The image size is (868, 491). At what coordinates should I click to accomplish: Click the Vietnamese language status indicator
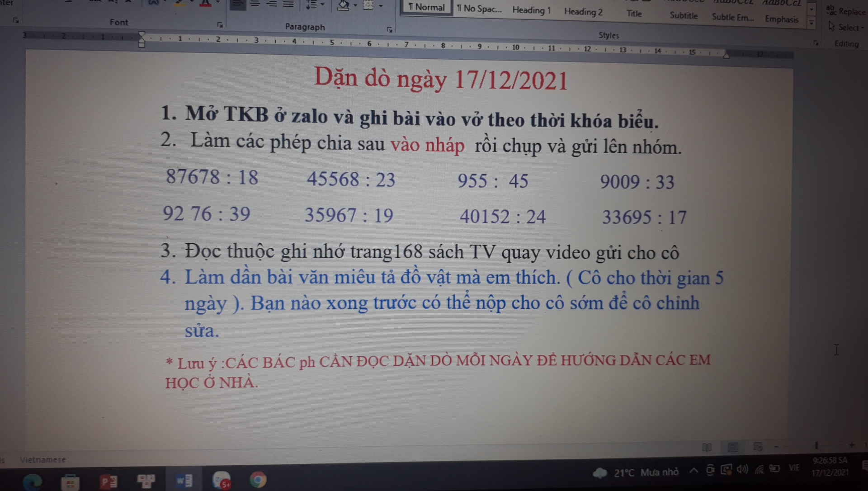click(x=42, y=459)
